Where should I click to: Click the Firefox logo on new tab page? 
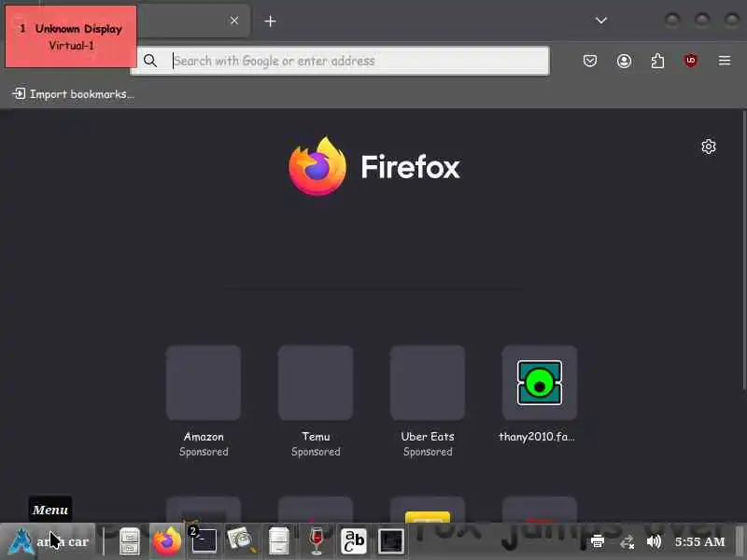pyautogui.click(x=374, y=166)
